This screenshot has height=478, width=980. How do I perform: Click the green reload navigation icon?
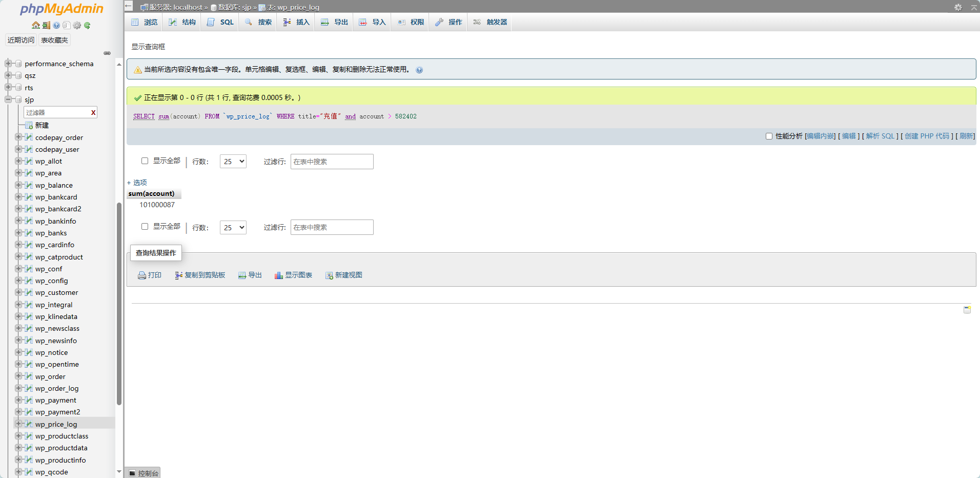coord(87,25)
